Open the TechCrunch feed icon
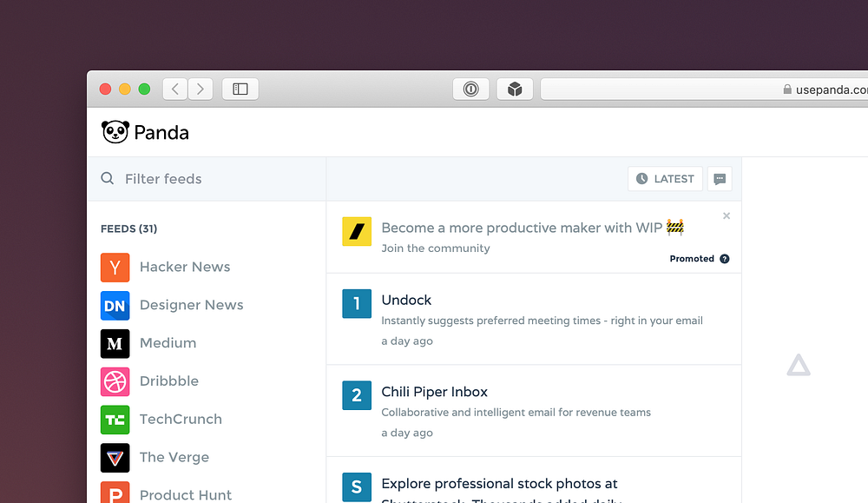Image resolution: width=868 pixels, height=503 pixels. point(115,420)
